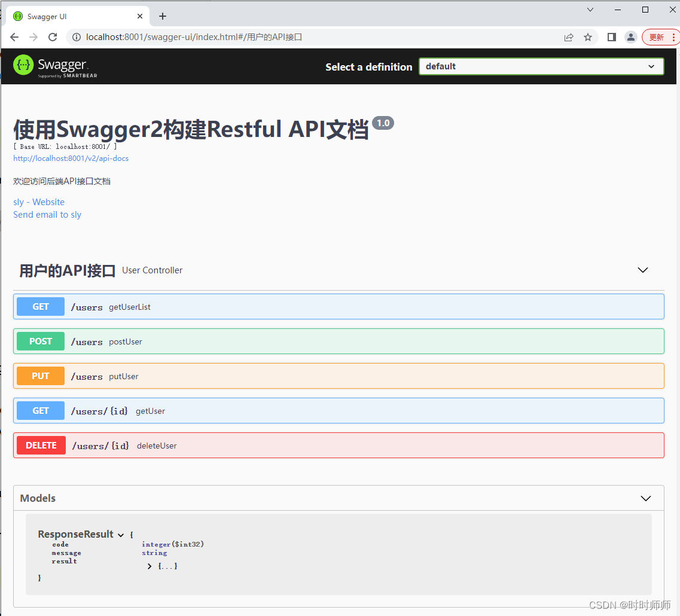This screenshot has height=616, width=680.
Task: Open the v2/api-docs link
Action: pyautogui.click(x=71, y=158)
